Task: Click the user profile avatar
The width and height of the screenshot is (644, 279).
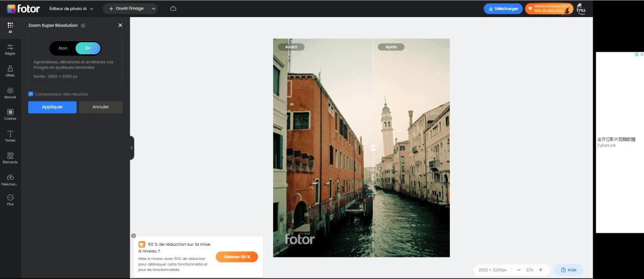Action: click(x=581, y=9)
